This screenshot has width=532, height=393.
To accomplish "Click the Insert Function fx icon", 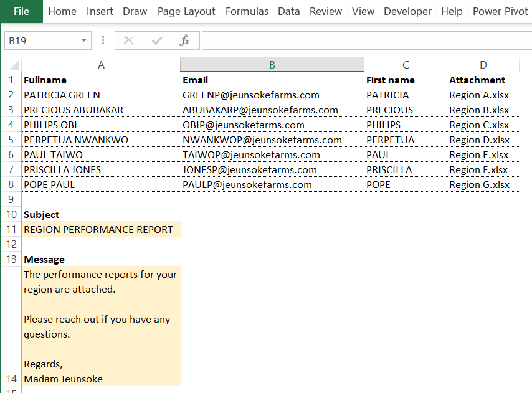I will (x=184, y=40).
